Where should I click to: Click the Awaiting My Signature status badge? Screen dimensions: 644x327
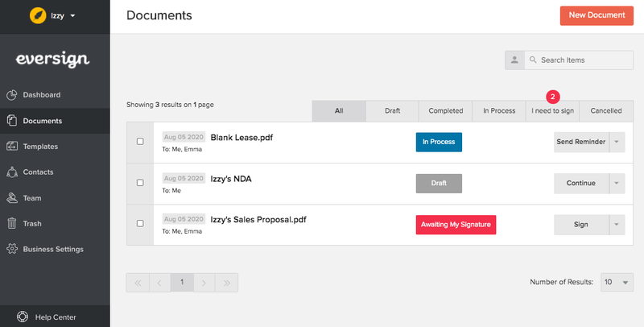pos(456,225)
